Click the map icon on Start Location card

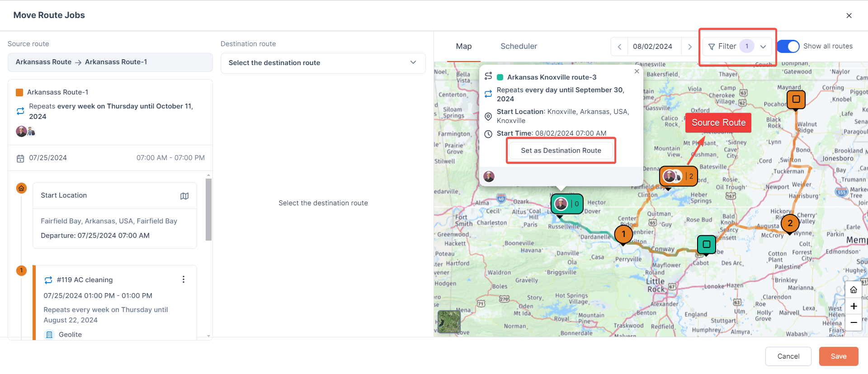coord(184,196)
